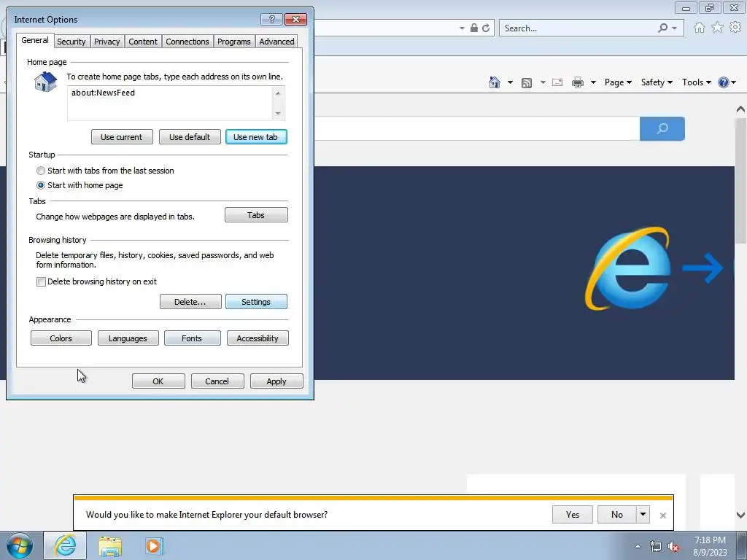
Task: Open the Page dropdown menu
Action: click(x=618, y=82)
